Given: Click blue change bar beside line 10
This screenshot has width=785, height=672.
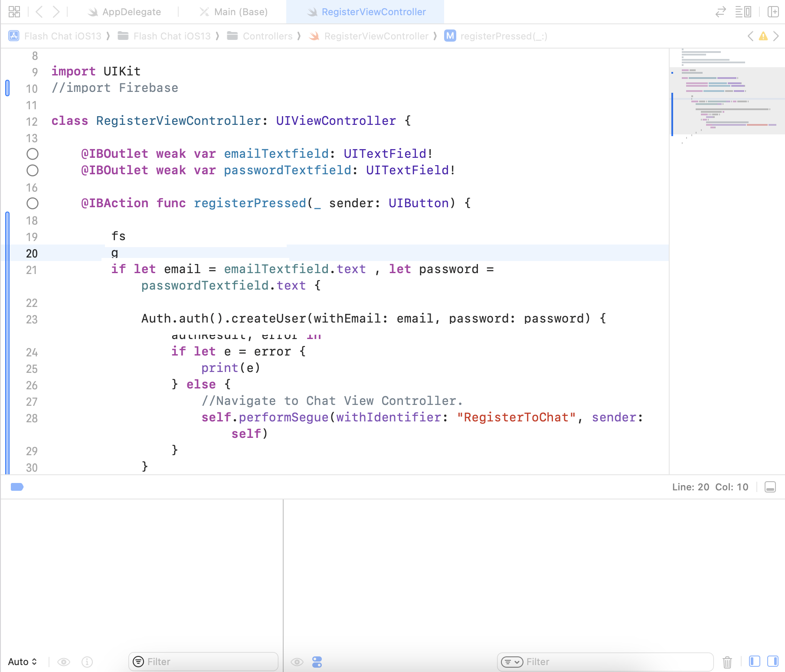Looking at the screenshot, I should pyautogui.click(x=7, y=88).
